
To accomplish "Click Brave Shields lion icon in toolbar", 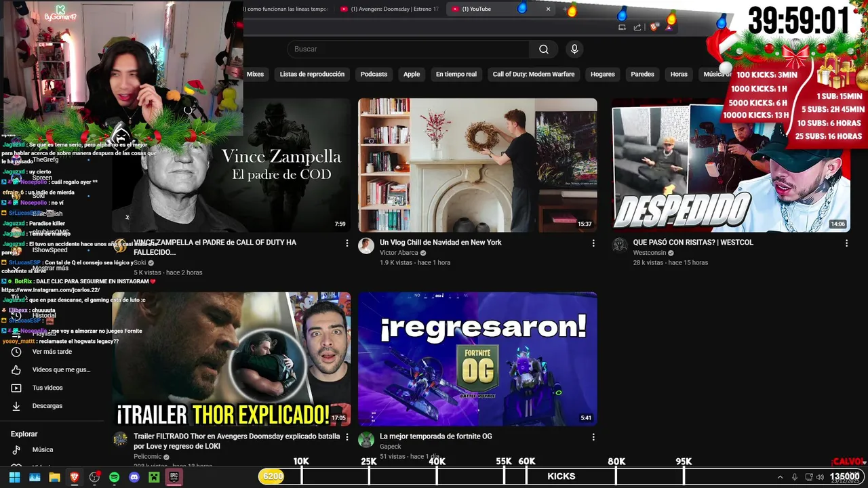I will click(x=654, y=27).
